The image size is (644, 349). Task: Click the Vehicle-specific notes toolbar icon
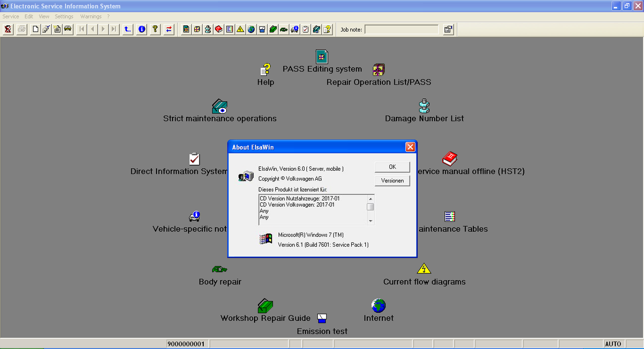point(294,29)
